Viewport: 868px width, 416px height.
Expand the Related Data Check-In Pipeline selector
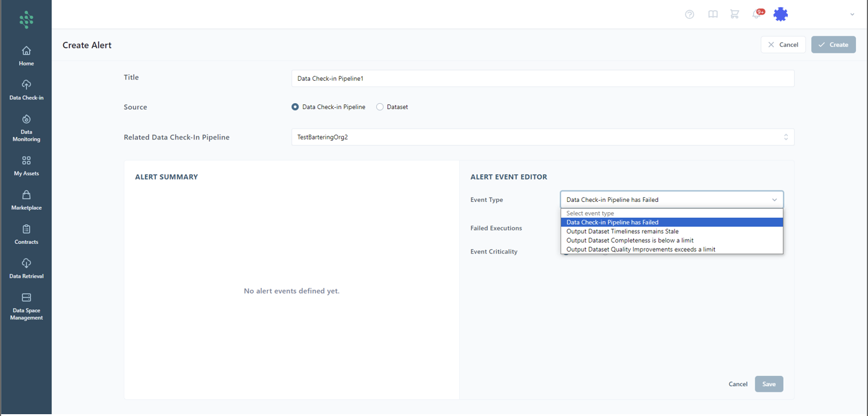(x=542, y=137)
